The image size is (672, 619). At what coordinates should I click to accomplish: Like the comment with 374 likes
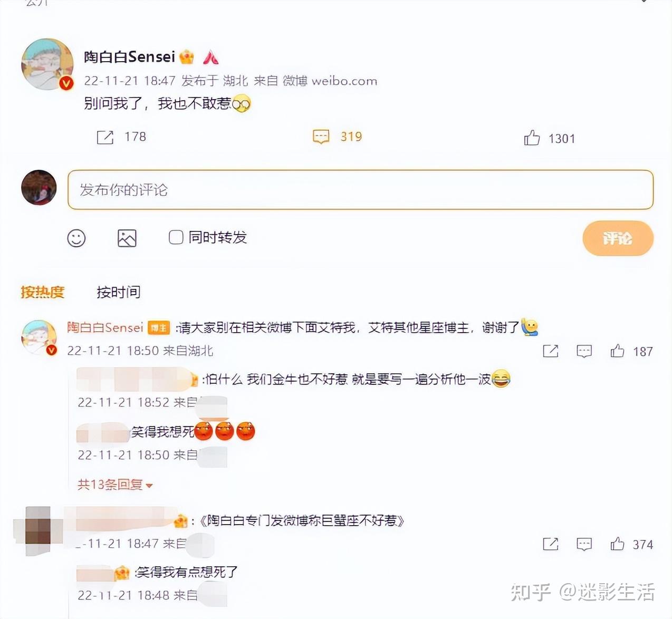coord(617,544)
